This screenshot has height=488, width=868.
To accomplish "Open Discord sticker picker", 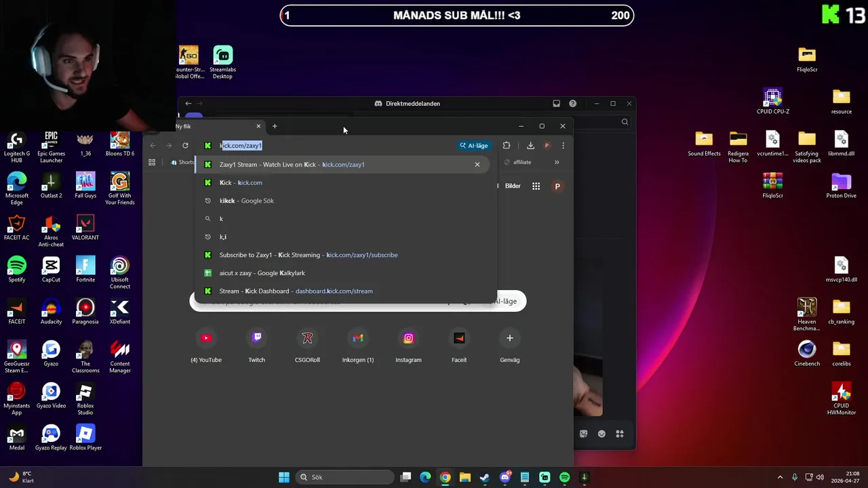I will [x=583, y=434].
